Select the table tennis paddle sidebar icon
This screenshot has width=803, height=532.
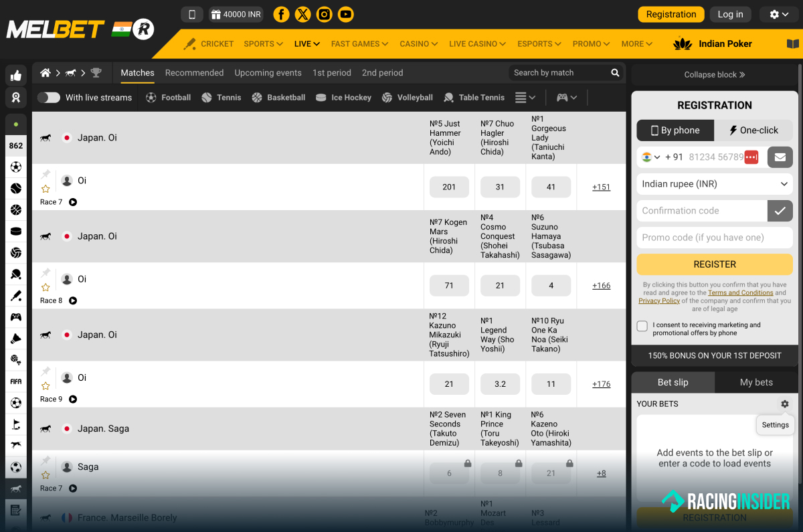pos(16,274)
